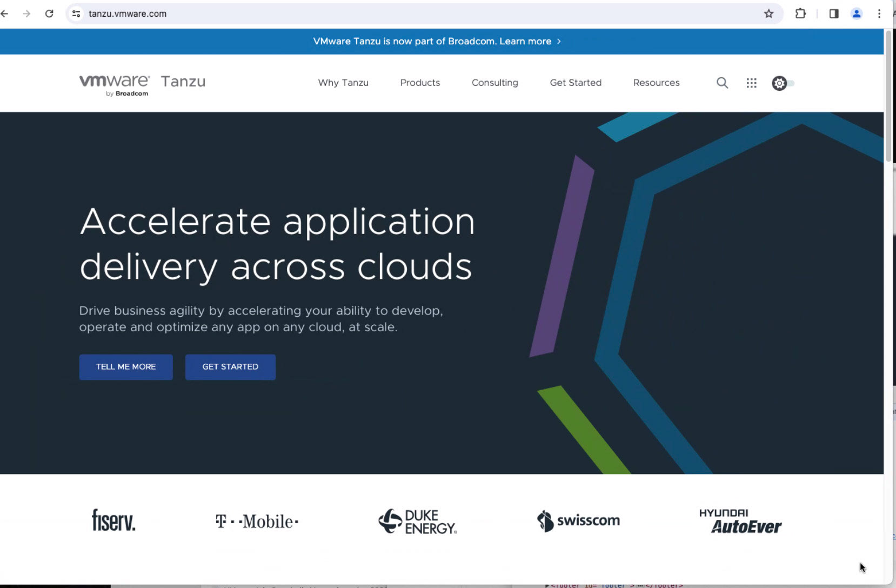
Task: Open site information icon in address bar
Action: (x=76, y=14)
